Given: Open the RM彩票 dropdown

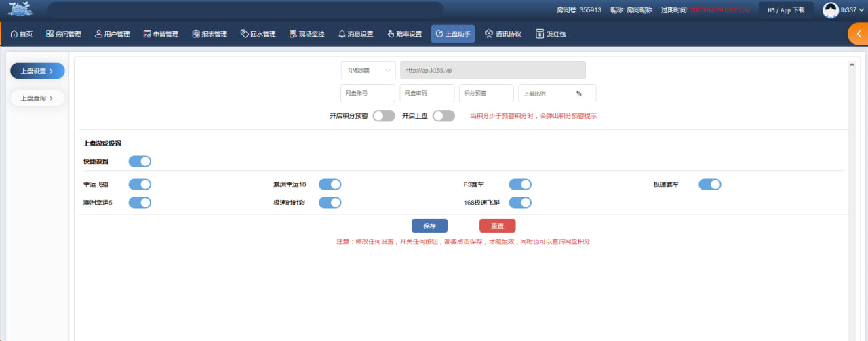Looking at the screenshot, I should (x=368, y=71).
